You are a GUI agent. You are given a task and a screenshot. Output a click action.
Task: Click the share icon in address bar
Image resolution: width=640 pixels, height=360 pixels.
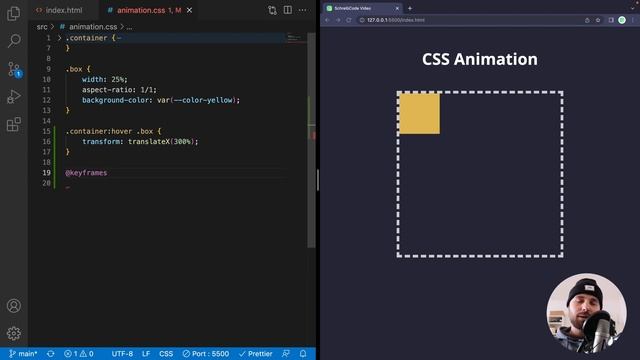587,20
